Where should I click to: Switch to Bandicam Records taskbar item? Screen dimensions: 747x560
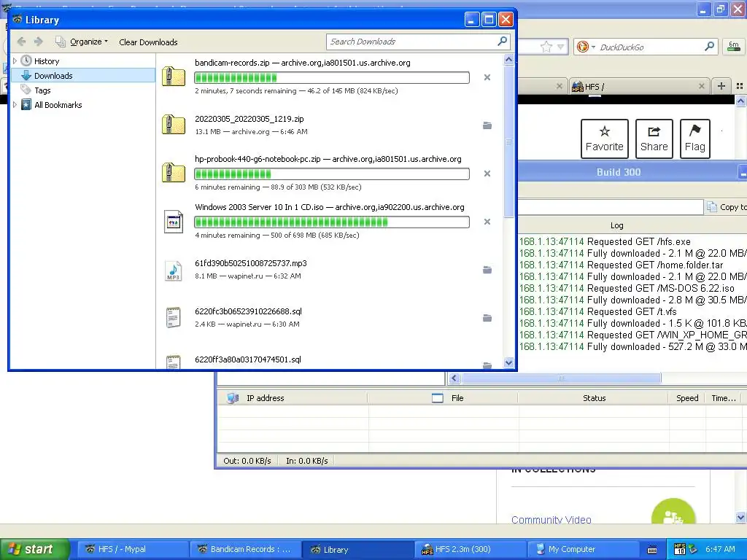(244, 549)
